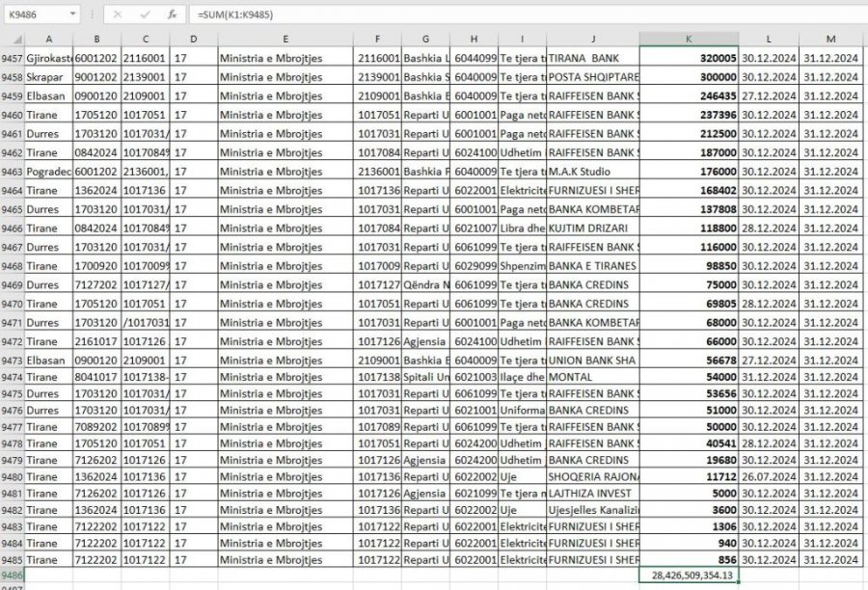The height and width of the screenshot is (590, 868).
Task: Click the cell containing M.A.K Studio
Action: click(x=592, y=172)
